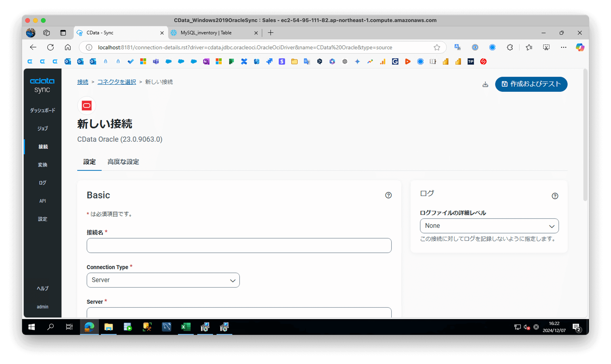Click the ログ panel help icon

555,196
